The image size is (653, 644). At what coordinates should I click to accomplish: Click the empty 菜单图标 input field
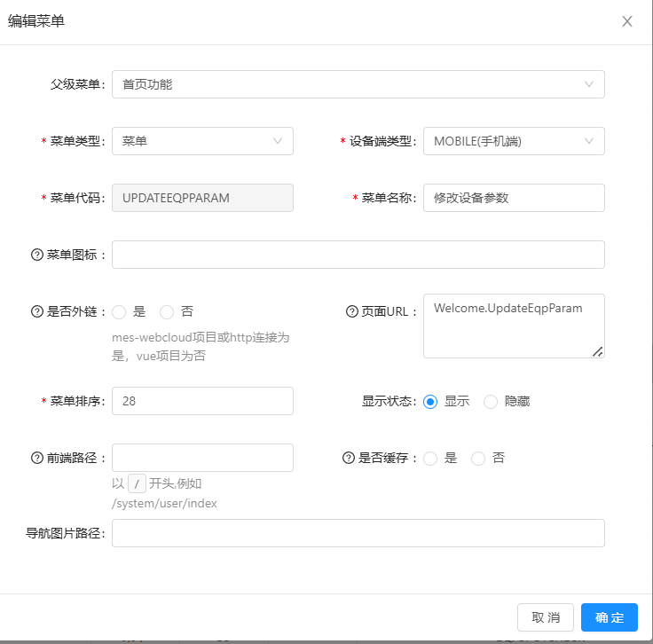pos(358,255)
